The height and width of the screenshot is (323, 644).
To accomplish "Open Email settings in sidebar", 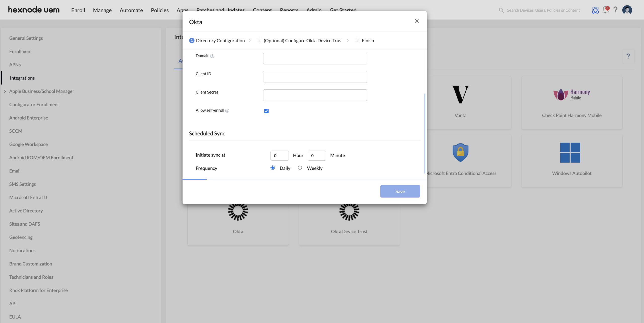I will (15, 171).
